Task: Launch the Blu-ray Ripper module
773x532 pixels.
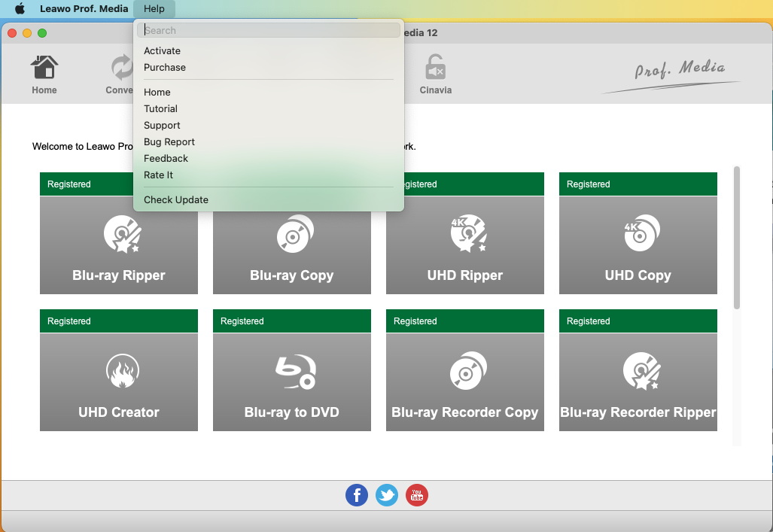Action: coord(119,245)
